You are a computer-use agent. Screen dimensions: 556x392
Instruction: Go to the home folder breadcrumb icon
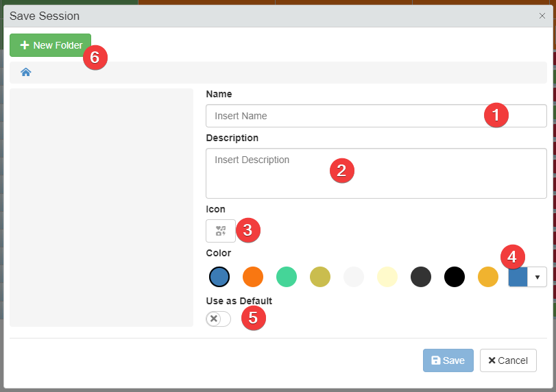click(x=26, y=72)
